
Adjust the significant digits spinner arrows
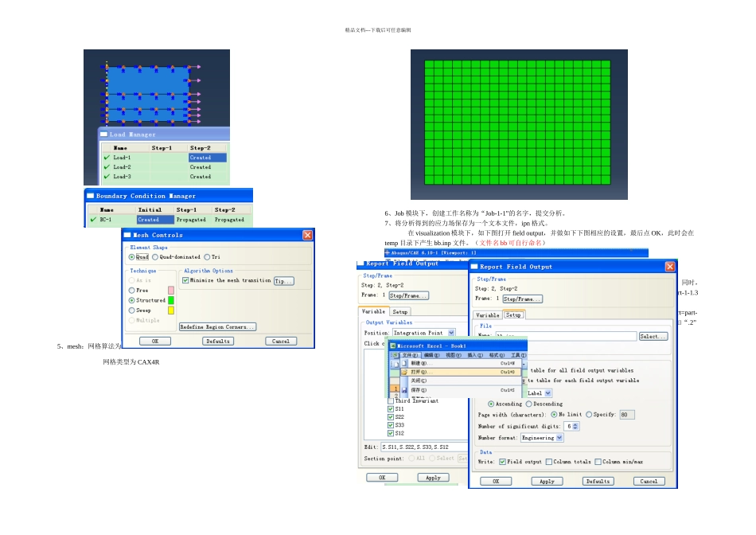[575, 427]
